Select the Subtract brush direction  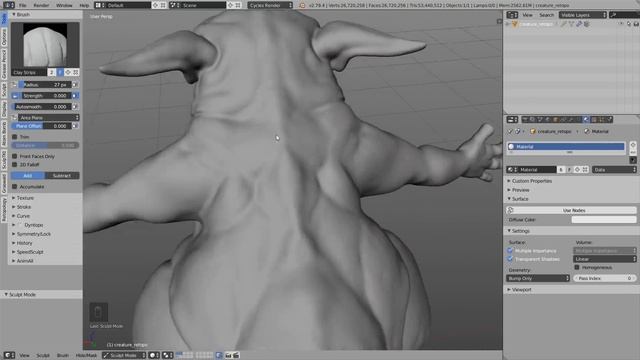coord(62,176)
